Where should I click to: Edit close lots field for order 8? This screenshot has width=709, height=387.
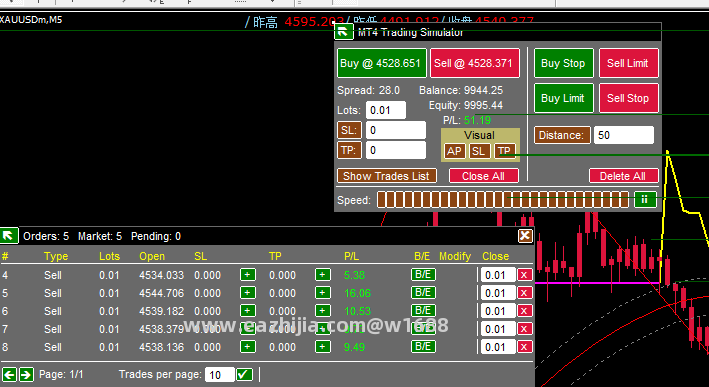click(x=498, y=347)
